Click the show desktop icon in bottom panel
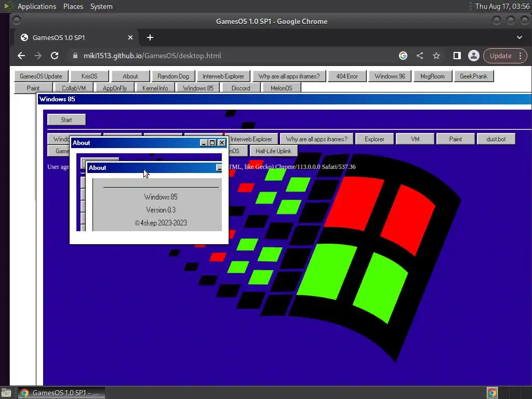This screenshot has height=399, width=532. pos(6,393)
